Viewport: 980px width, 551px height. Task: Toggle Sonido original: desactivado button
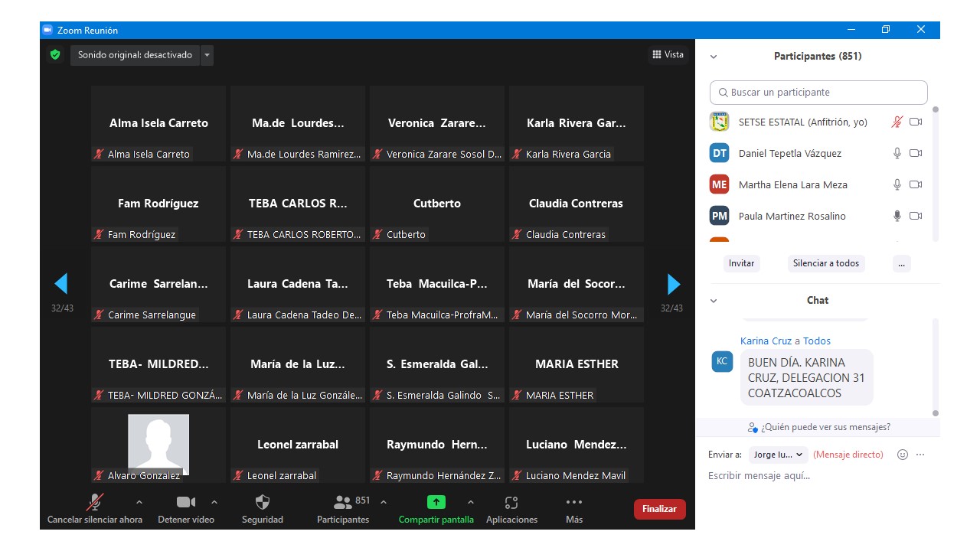click(135, 55)
